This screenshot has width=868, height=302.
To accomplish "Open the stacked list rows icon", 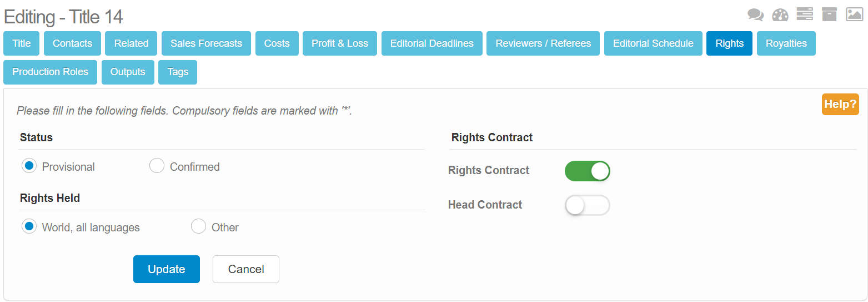I will 805,14.
